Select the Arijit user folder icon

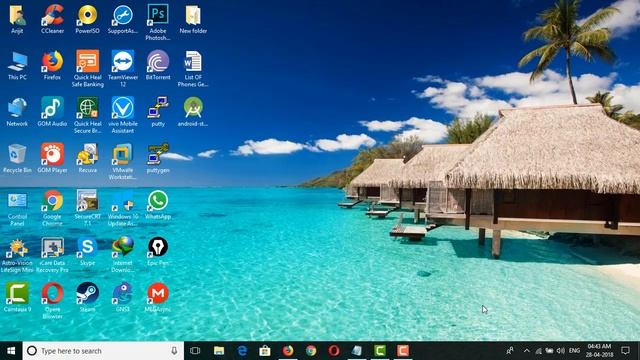coord(17,19)
